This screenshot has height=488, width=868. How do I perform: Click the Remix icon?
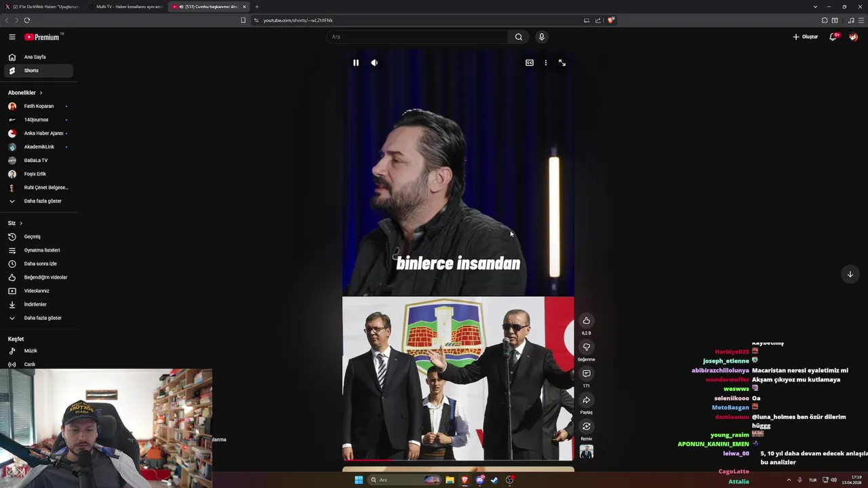587,426
